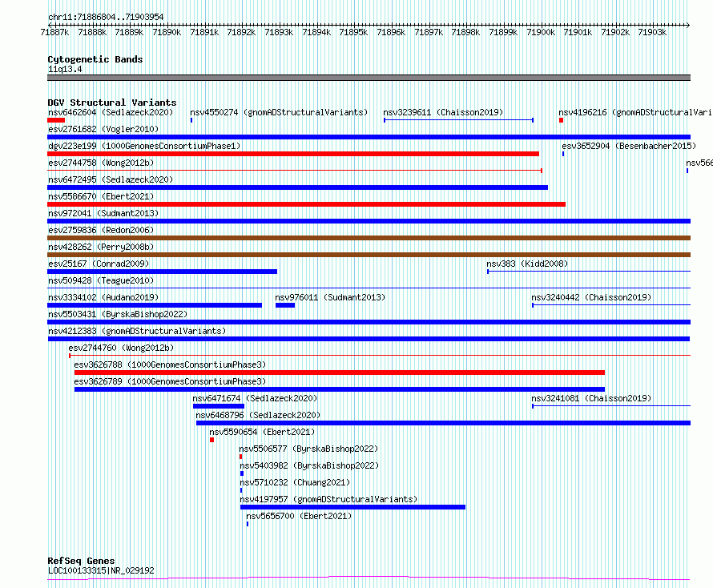Screen dimensions: 713x588
Task: Click the esv3626788 red variant bar
Action: 340,373
